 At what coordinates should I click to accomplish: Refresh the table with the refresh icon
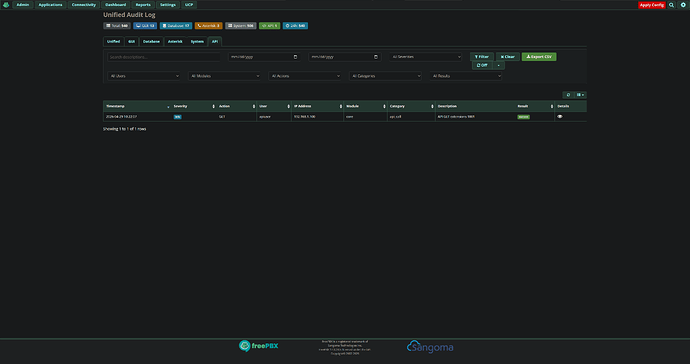(569, 95)
